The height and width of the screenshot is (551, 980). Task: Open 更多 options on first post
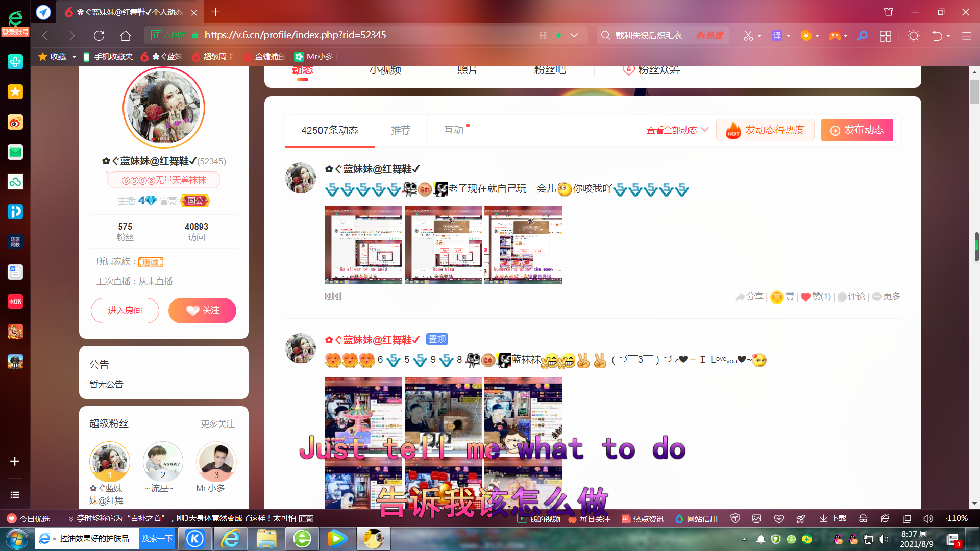(886, 297)
